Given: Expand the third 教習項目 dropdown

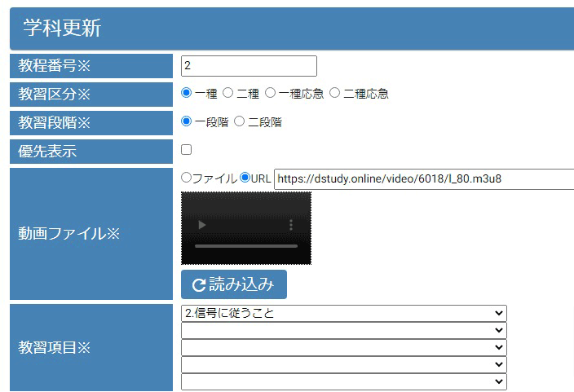Looking at the screenshot, I should [x=343, y=347].
